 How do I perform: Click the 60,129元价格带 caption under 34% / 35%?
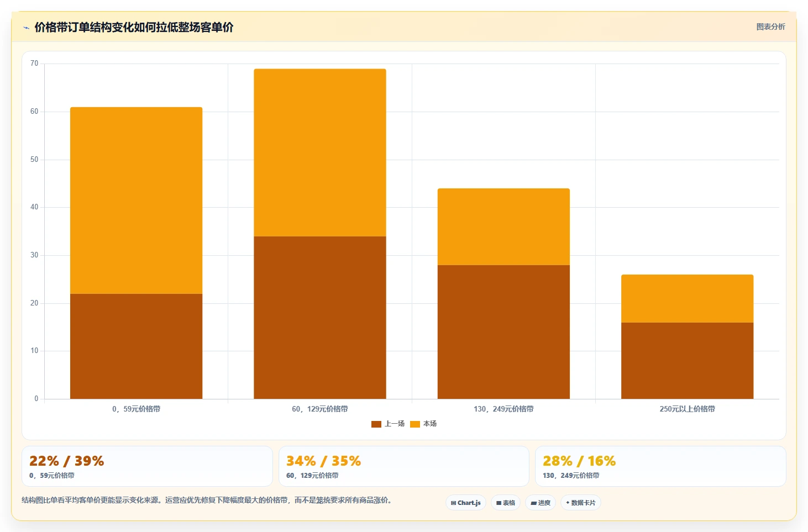point(312,476)
